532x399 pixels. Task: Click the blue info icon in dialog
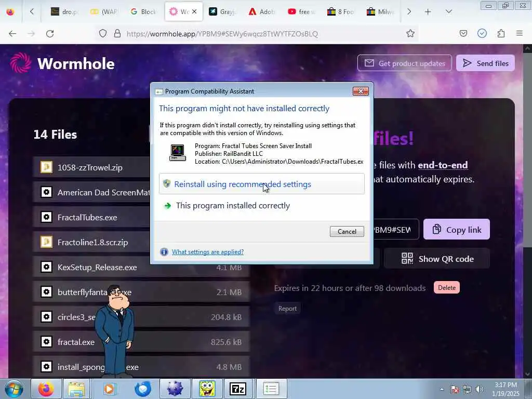tap(164, 252)
